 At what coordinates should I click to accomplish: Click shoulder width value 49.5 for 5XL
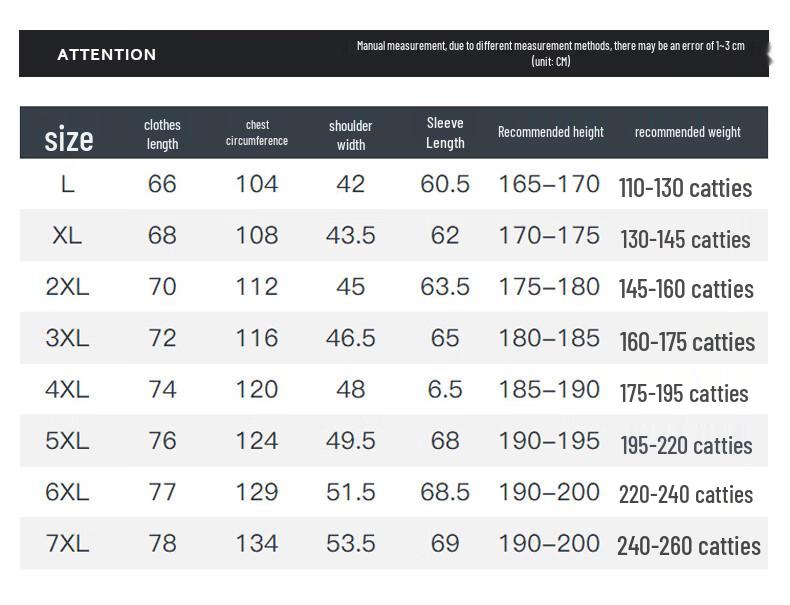coord(351,441)
